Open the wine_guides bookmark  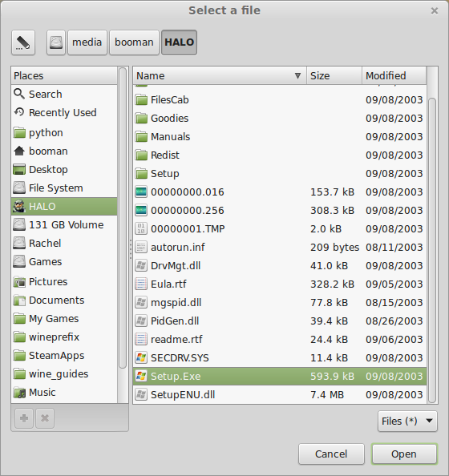[64, 374]
